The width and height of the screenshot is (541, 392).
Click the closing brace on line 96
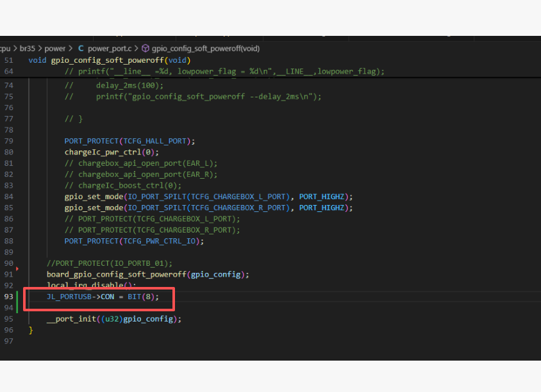point(31,330)
